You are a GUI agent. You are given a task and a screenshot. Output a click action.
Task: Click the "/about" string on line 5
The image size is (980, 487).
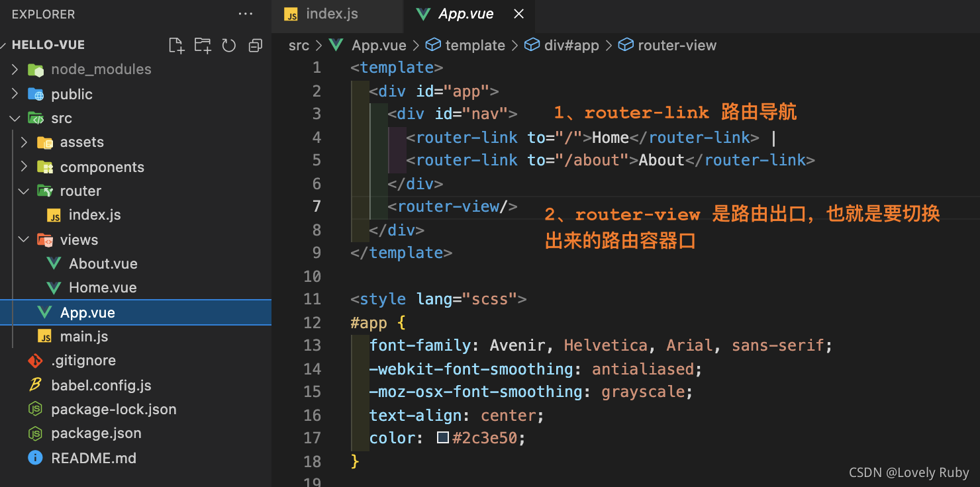tap(591, 160)
